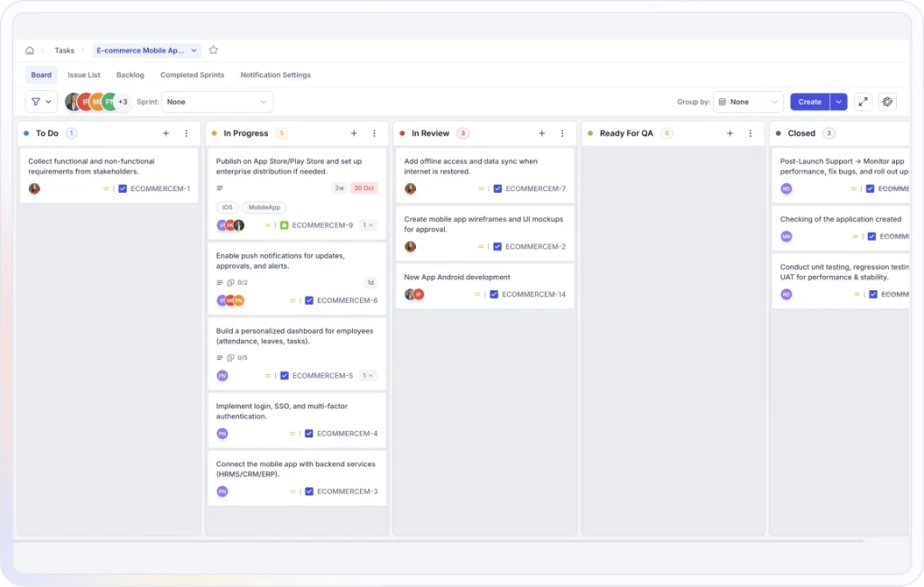924x587 pixels.
Task: Click the home icon in the breadcrumb
Action: 30,50
